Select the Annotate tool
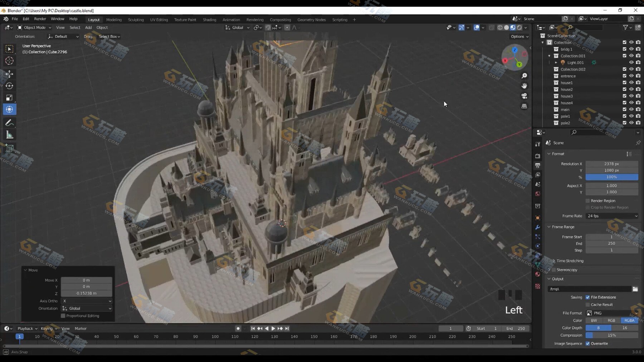The height and width of the screenshot is (362, 644). click(x=10, y=123)
